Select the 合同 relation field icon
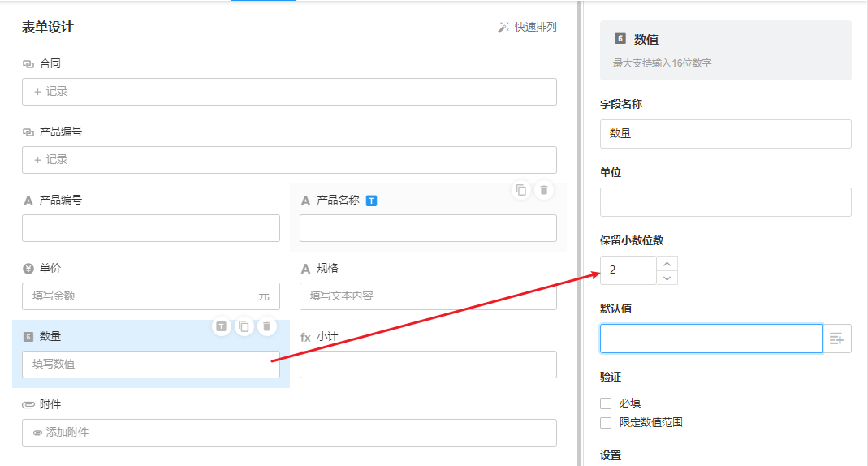Viewport: 868px width, 466px height. (28, 64)
